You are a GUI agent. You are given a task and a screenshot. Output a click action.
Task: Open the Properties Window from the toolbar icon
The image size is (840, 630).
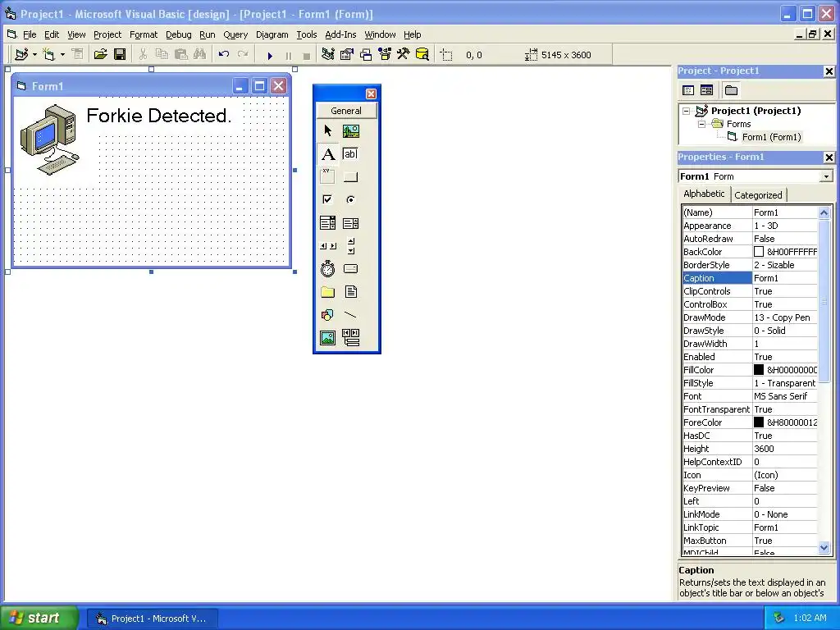[347, 54]
